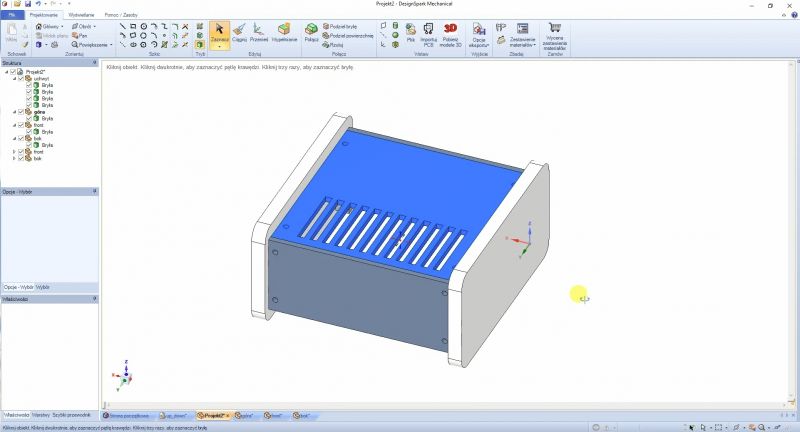Pin the Właściwości panel
The image size is (800, 432).
(x=95, y=299)
